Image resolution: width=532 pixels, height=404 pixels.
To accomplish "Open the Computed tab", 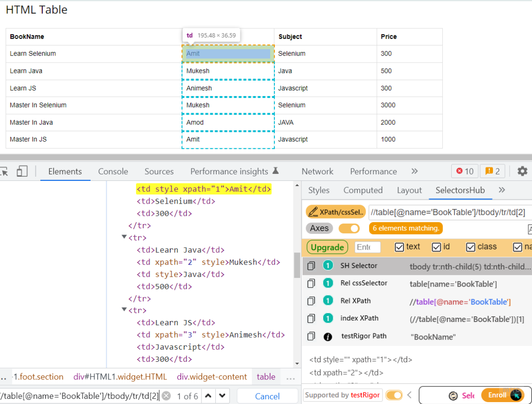I will pos(363,190).
